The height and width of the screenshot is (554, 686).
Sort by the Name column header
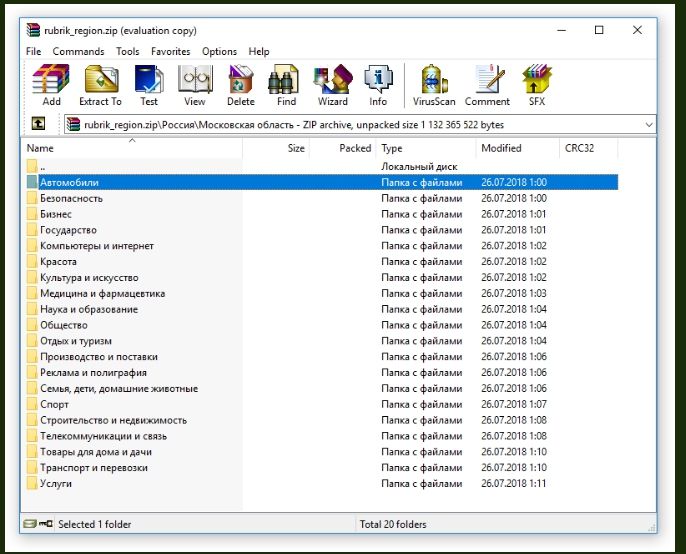[x=131, y=148]
